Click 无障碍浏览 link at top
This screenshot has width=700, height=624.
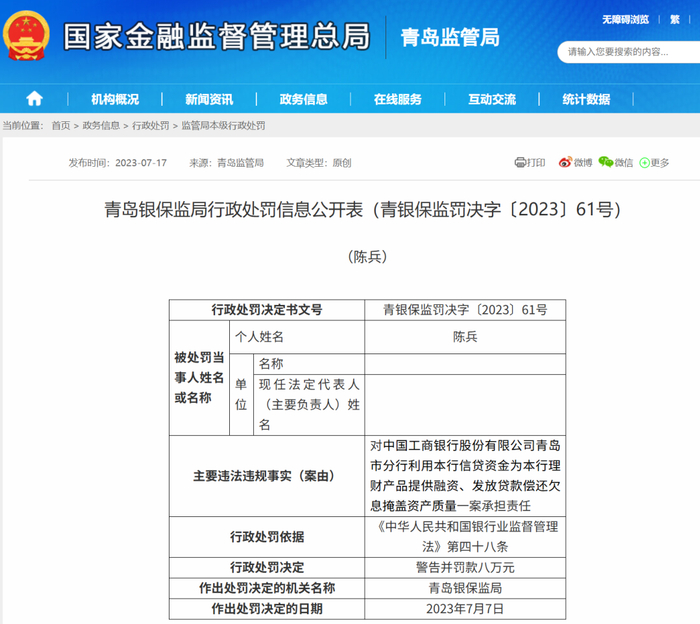coord(625,20)
